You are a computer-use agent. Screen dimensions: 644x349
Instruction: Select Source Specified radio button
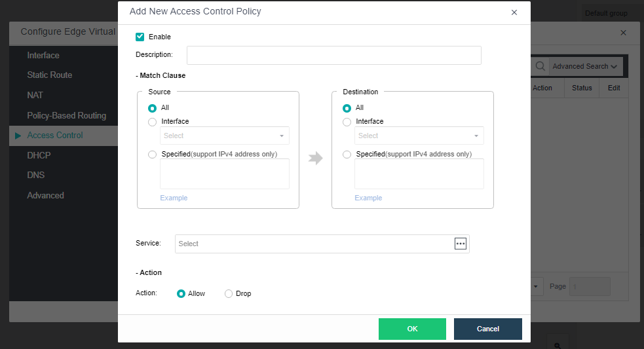[153, 155]
